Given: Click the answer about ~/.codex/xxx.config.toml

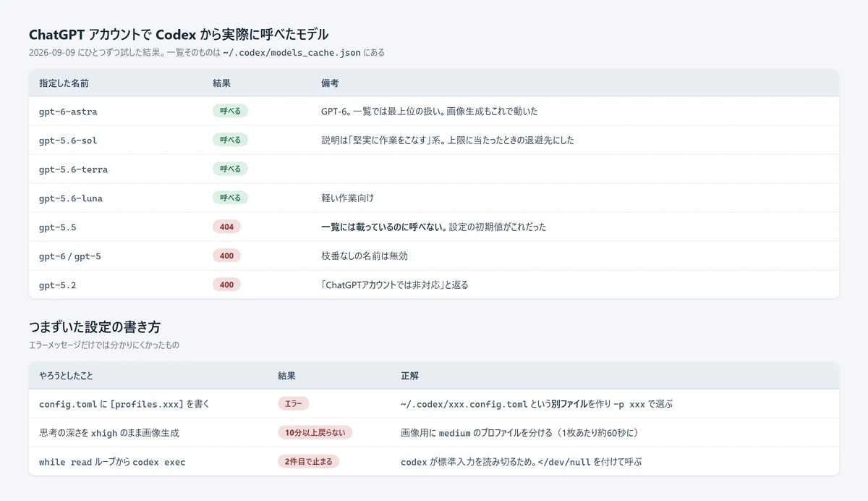Looking at the screenshot, I should pos(537,404).
